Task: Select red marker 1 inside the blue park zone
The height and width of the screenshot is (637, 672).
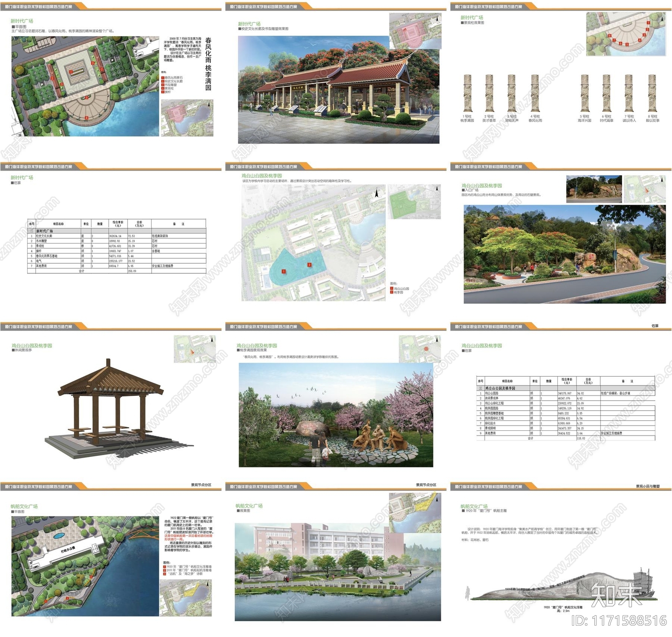Action: pyautogui.click(x=284, y=272)
